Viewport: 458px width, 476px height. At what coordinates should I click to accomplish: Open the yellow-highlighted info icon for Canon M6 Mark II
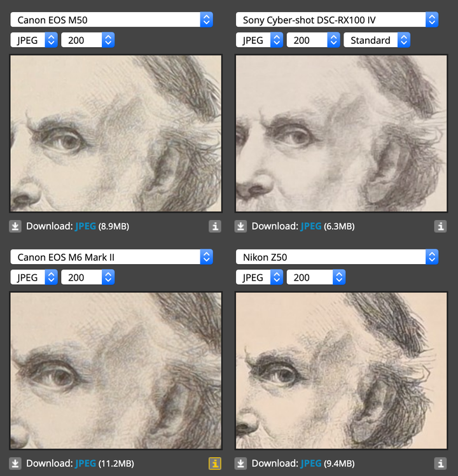coord(215,463)
